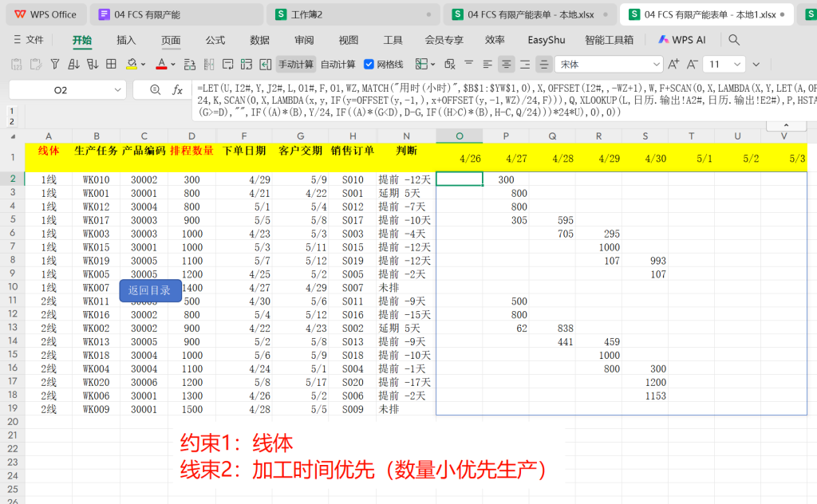The width and height of the screenshot is (817, 504).
Task: Click the WPS AI button
Action: tap(682, 40)
